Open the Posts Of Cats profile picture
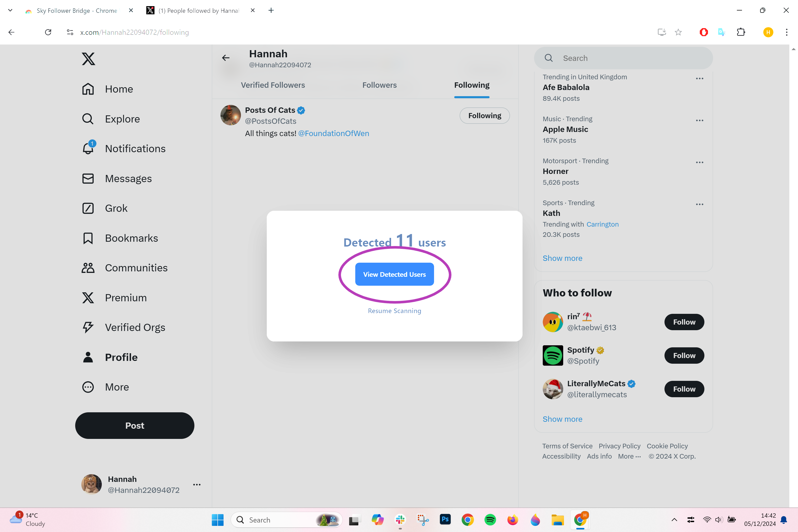Screen dimensions: 798x532 pos(231,115)
